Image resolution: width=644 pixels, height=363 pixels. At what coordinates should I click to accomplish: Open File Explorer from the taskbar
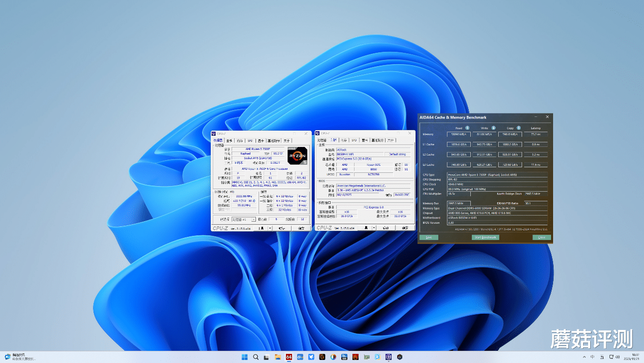(278, 357)
